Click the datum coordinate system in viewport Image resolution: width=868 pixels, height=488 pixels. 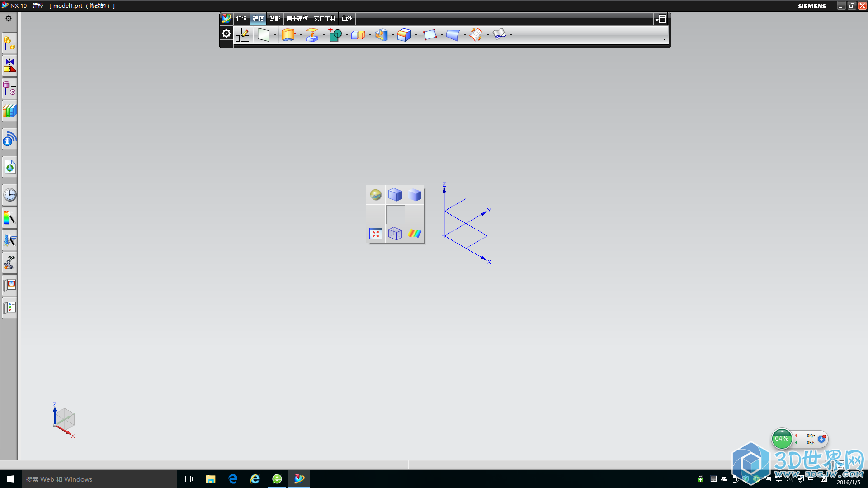(x=466, y=223)
